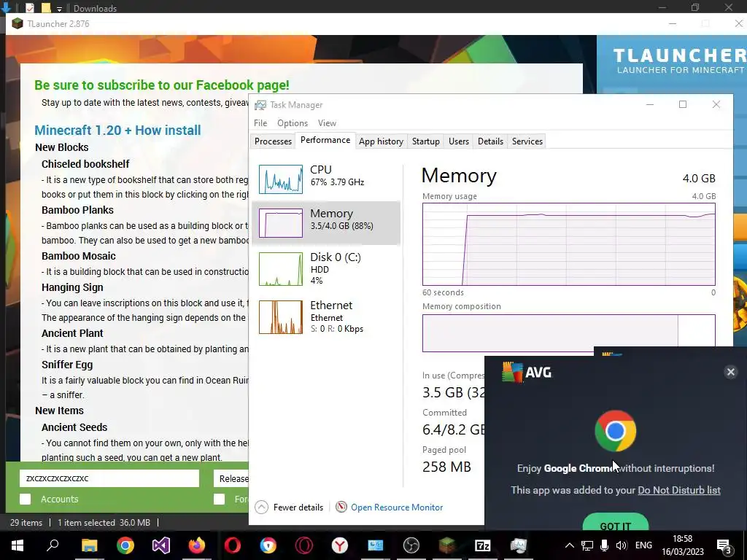Click the AVG logo in notification
Viewport: 747px width, 560px height.
[527, 372]
